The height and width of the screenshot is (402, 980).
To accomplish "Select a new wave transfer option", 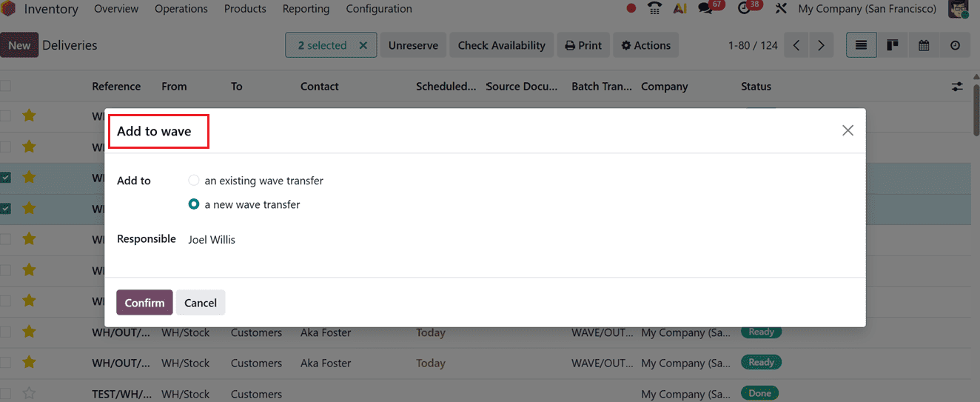I will [194, 204].
